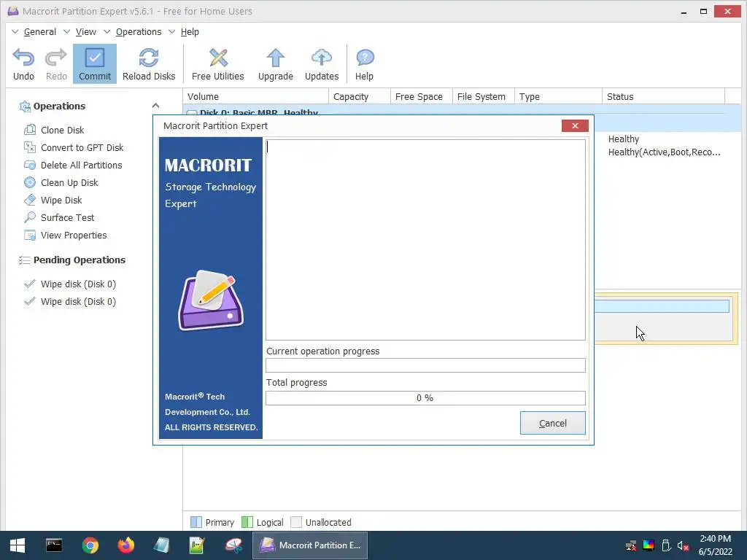Select Wipe Disk in Operations panel

click(61, 200)
